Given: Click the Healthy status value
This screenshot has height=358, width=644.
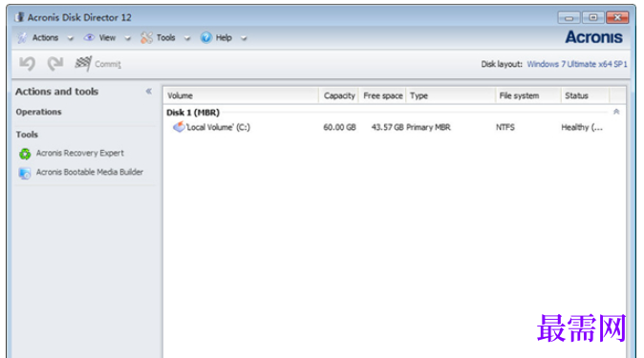Looking at the screenshot, I should [582, 127].
